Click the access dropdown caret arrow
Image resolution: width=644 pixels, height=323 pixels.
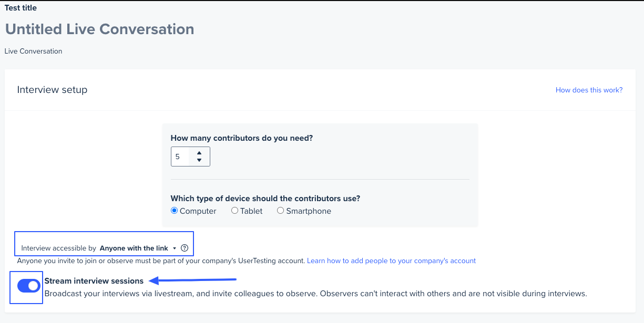[x=175, y=248]
